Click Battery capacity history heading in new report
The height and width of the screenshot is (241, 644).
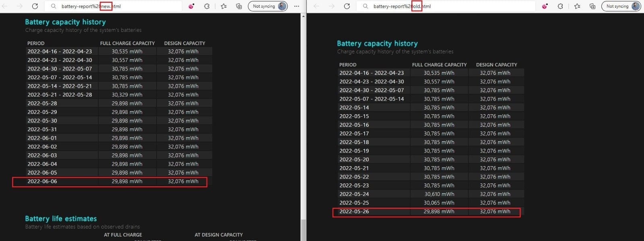(65, 22)
